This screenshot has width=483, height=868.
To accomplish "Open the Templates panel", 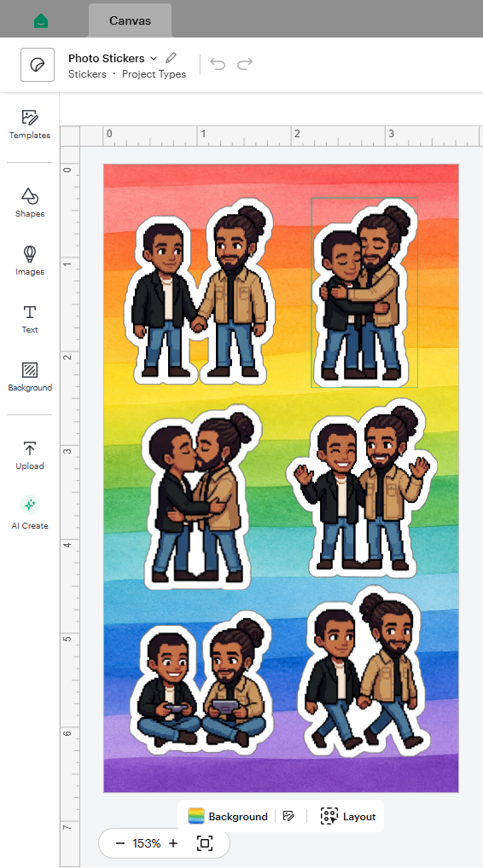I will (29, 124).
